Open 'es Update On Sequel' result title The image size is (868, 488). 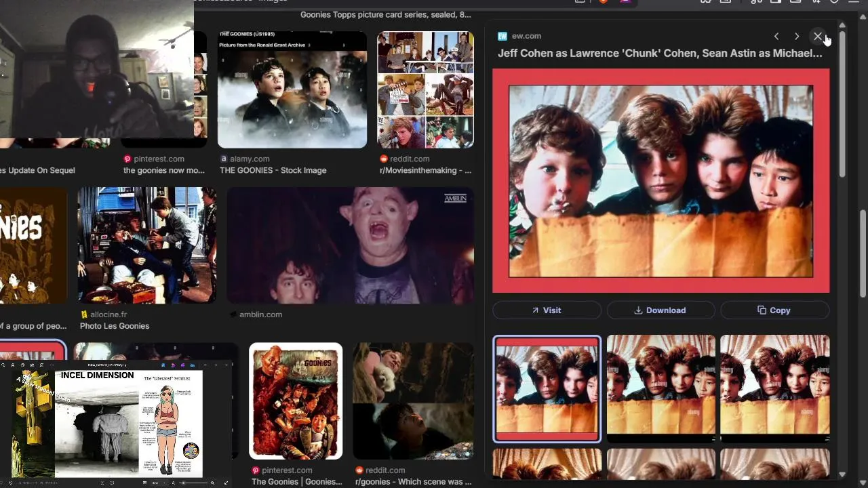[x=37, y=170]
